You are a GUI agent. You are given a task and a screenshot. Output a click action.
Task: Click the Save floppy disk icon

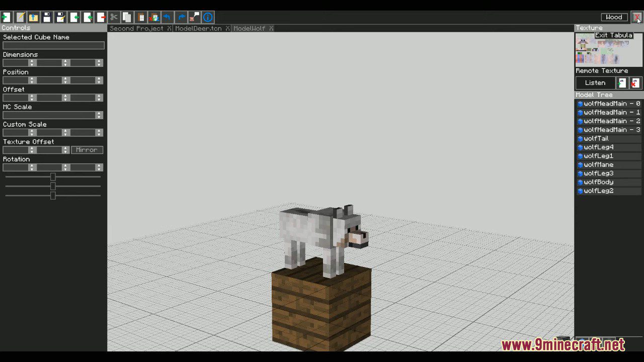point(47,17)
